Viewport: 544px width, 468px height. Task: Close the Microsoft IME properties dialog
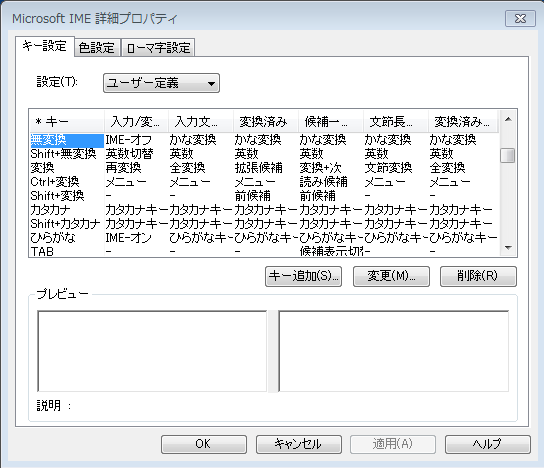coord(520,18)
